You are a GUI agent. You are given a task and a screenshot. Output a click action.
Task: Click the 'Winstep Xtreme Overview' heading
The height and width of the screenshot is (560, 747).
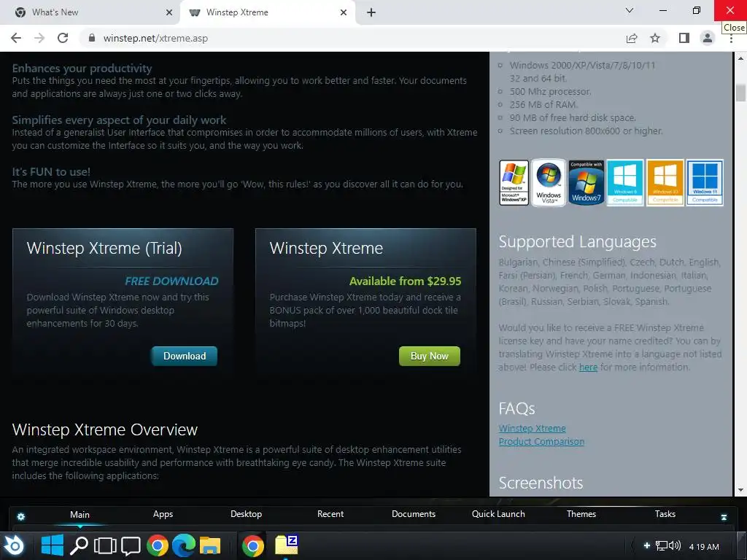click(105, 429)
